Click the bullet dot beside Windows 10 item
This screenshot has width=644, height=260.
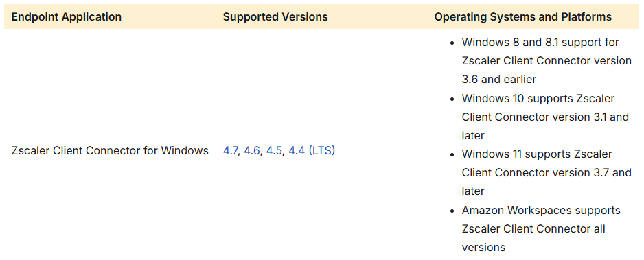click(x=452, y=99)
